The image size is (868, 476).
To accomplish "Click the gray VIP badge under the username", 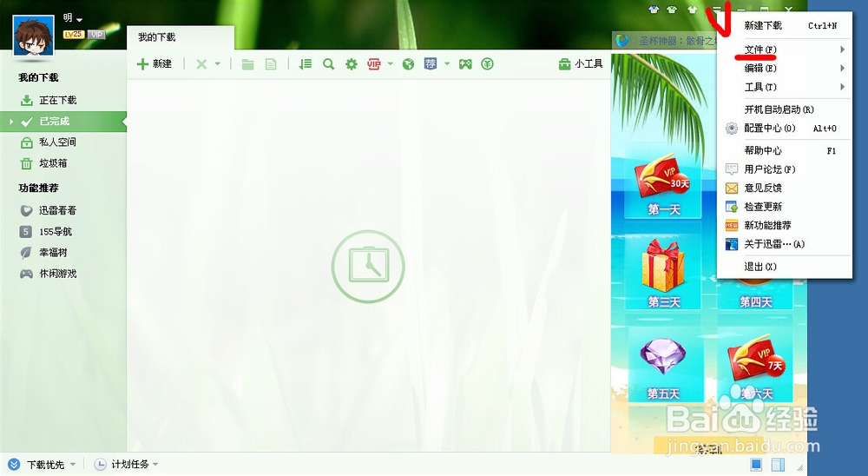I will pyautogui.click(x=96, y=35).
